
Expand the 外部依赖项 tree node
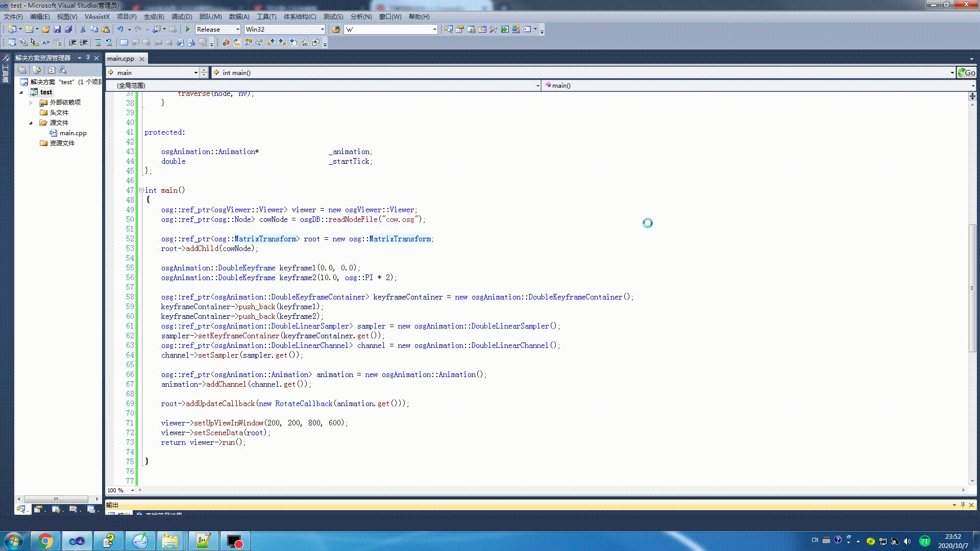point(31,103)
